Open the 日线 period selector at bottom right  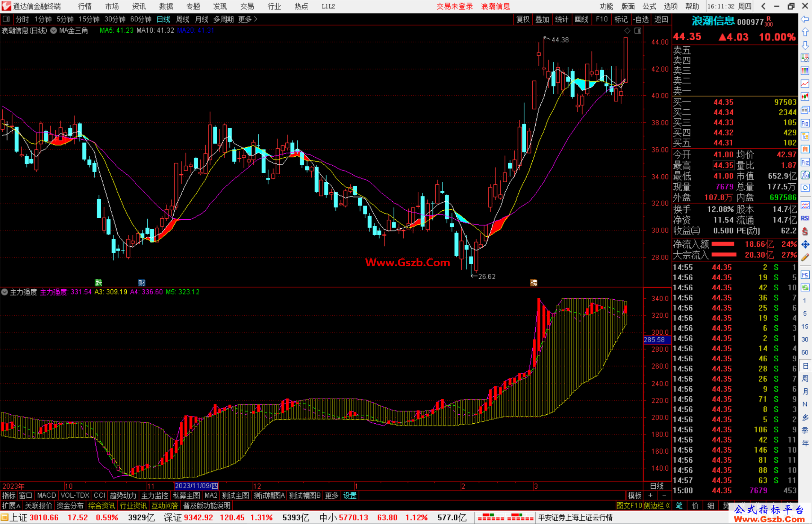coord(657,486)
